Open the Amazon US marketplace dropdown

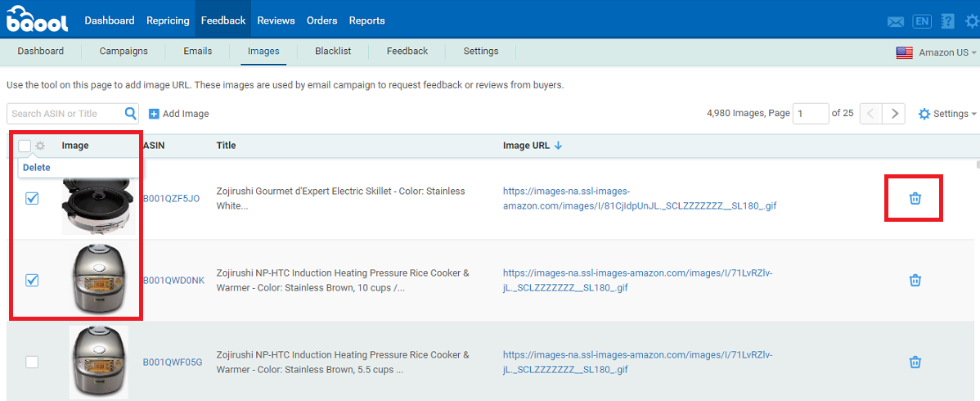point(937,52)
